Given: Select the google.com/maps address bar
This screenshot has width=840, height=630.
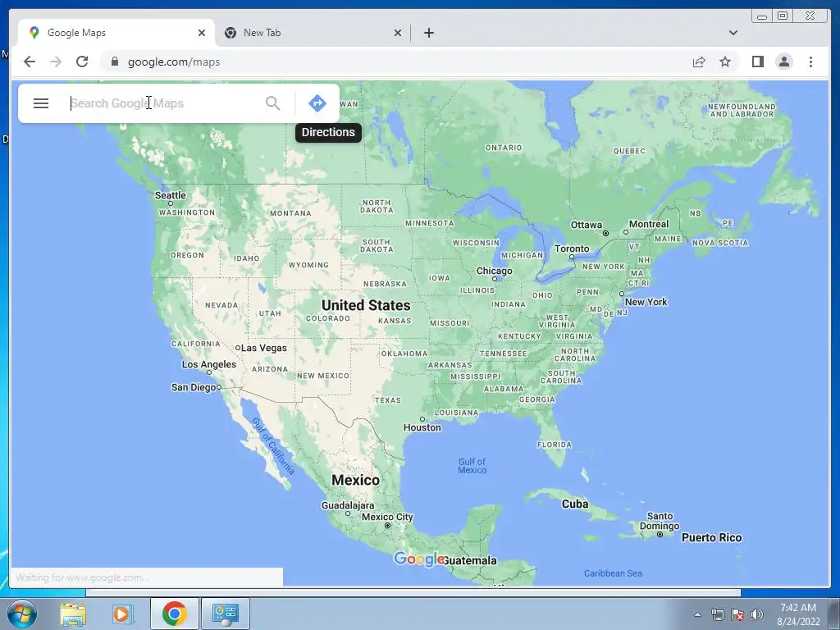Looking at the screenshot, I should pos(396,62).
